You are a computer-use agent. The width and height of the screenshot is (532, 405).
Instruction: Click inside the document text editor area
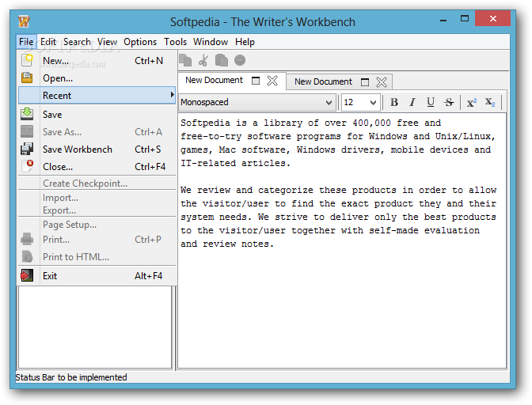tap(342, 240)
